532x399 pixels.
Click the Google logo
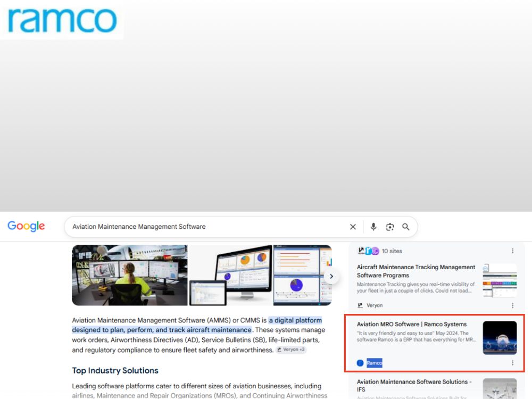point(26,226)
